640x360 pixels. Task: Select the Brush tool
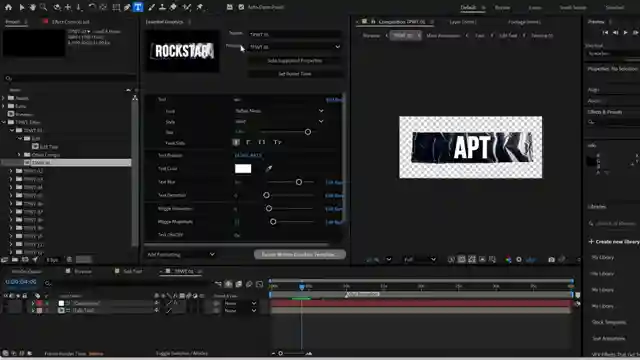click(x=151, y=7)
